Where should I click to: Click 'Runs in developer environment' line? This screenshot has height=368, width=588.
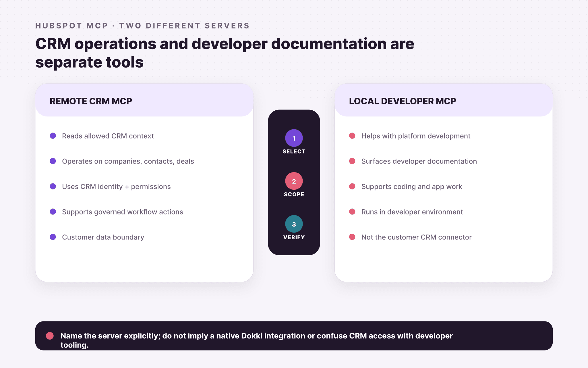(x=412, y=212)
